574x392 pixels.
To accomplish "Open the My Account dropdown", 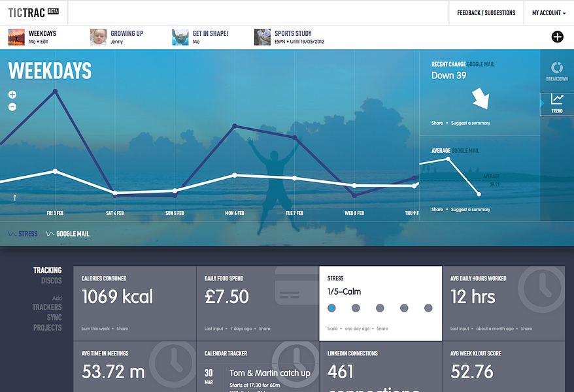I will [x=549, y=13].
